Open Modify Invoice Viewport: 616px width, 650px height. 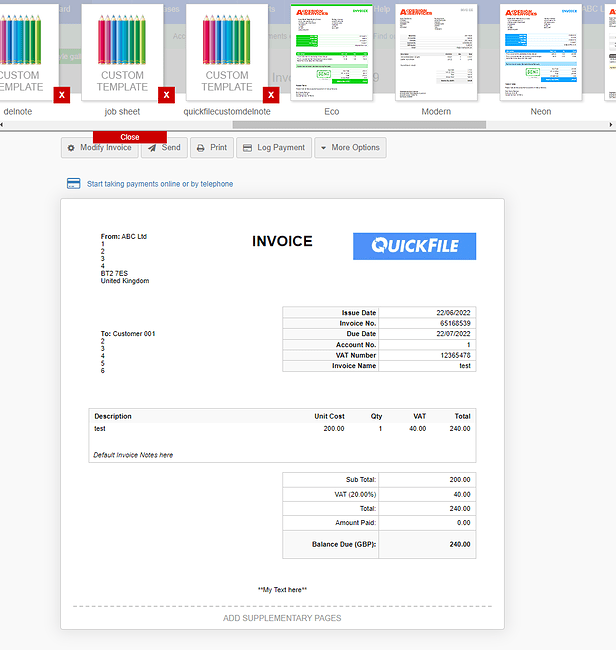(x=100, y=148)
